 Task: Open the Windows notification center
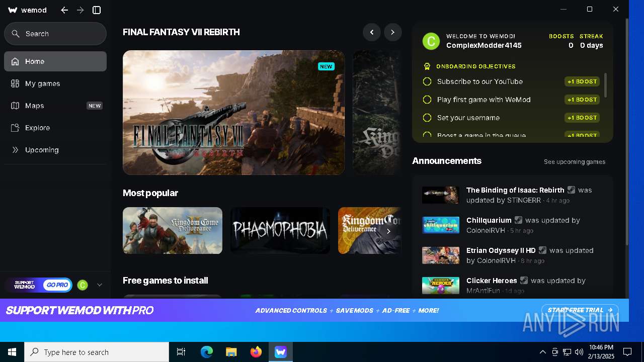click(x=627, y=352)
